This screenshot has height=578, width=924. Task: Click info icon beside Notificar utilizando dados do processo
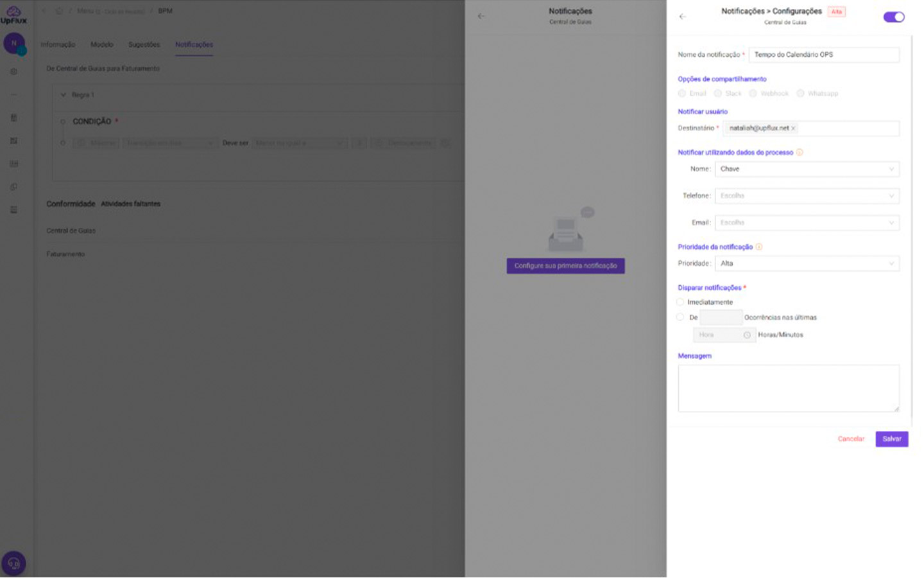[800, 153]
